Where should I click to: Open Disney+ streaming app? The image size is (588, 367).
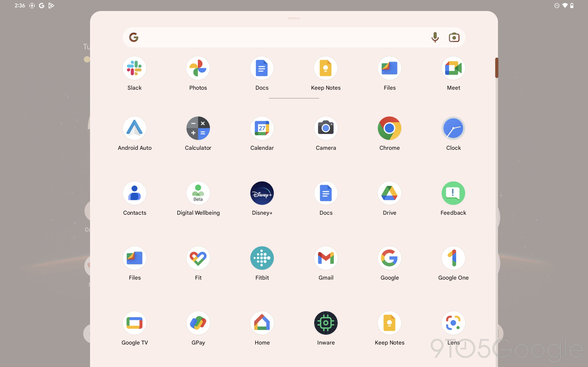point(262,193)
